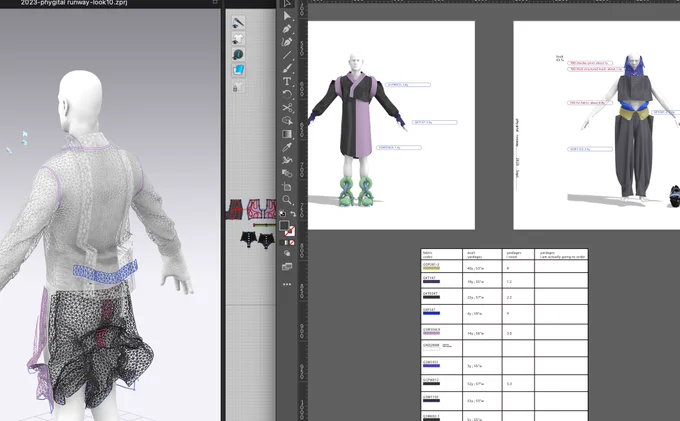The width and height of the screenshot is (680, 421).
Task: Select the Blend tool
Action: coord(287,173)
